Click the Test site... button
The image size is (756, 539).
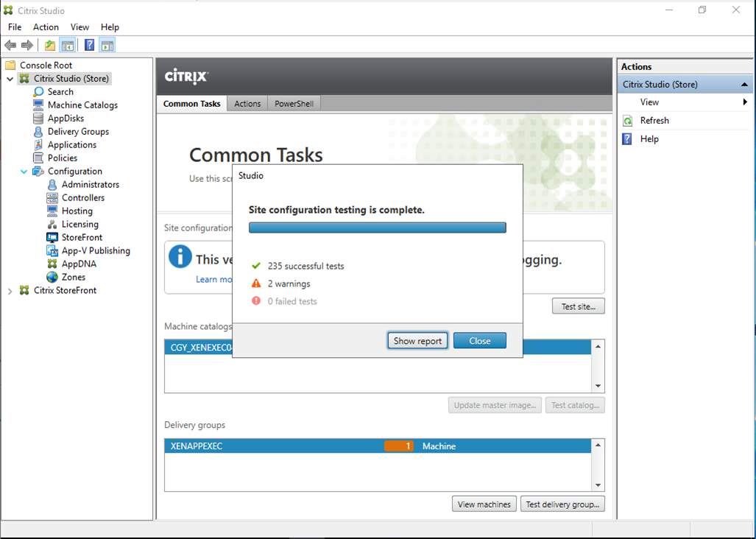click(x=578, y=306)
